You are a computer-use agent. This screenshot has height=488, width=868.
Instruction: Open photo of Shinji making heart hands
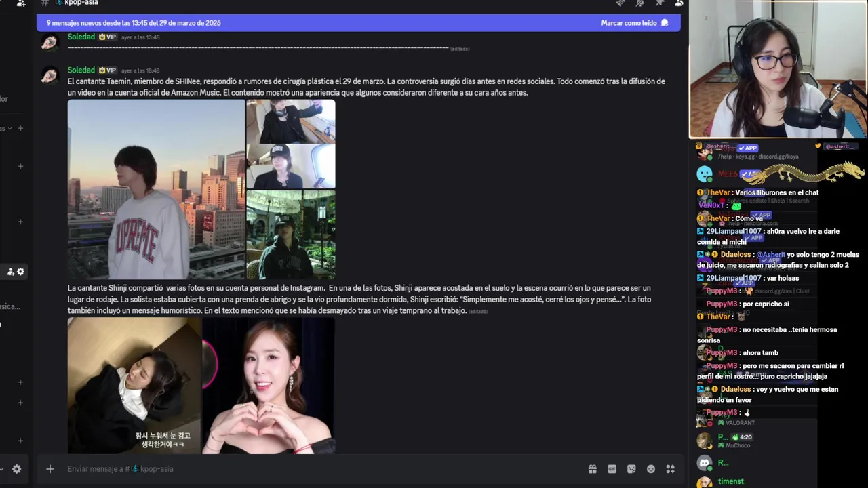tap(269, 386)
